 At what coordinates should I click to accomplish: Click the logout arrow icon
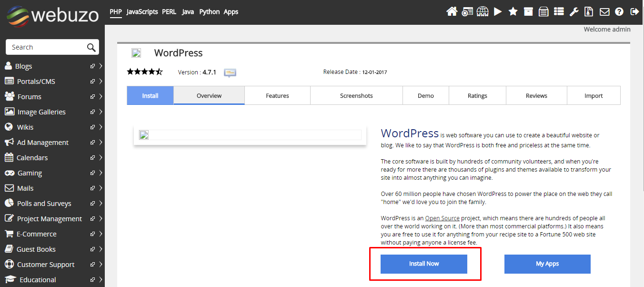(x=634, y=11)
